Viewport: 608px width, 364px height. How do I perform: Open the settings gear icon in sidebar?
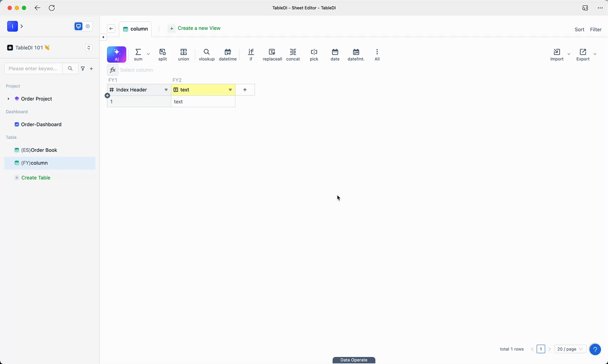pyautogui.click(x=88, y=26)
